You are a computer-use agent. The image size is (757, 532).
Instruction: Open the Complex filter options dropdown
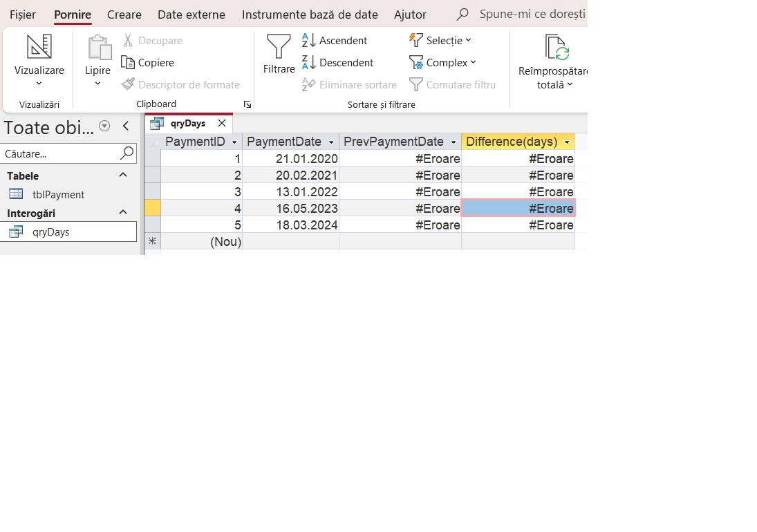point(442,63)
